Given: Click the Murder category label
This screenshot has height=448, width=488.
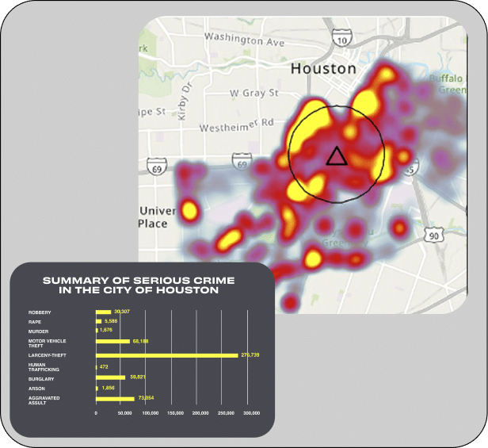Looking at the screenshot, I should (36, 330).
